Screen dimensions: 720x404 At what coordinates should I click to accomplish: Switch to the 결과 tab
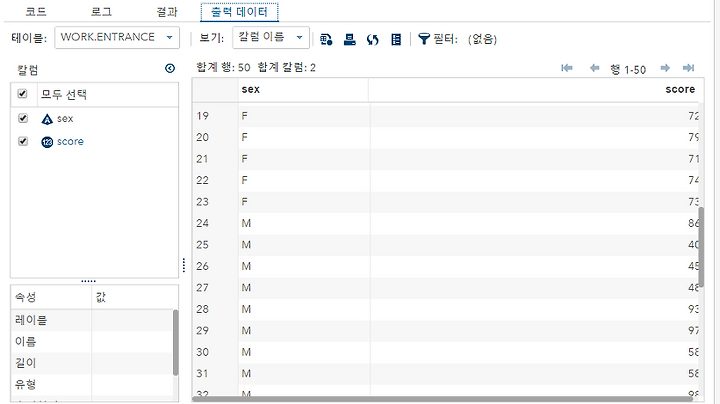click(167, 11)
